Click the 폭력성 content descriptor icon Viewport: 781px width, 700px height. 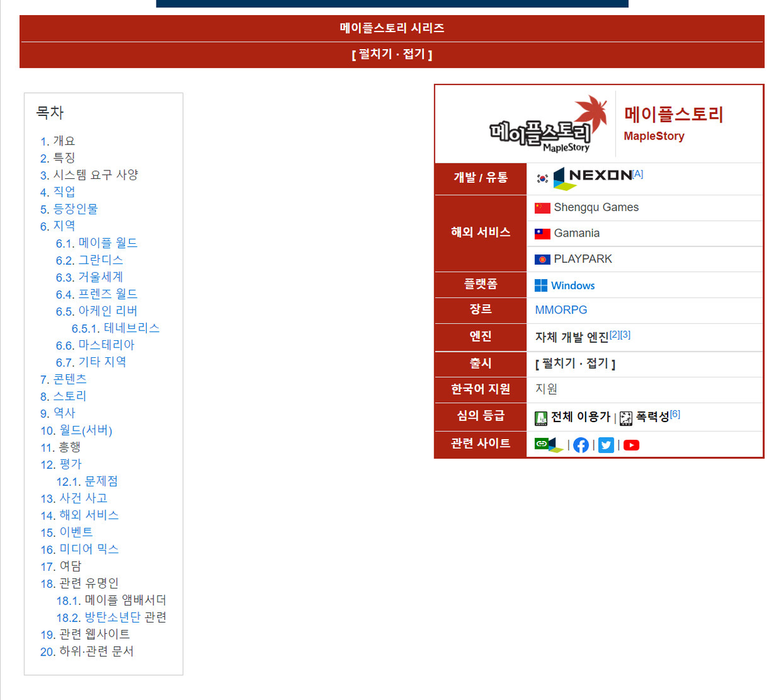(626, 418)
